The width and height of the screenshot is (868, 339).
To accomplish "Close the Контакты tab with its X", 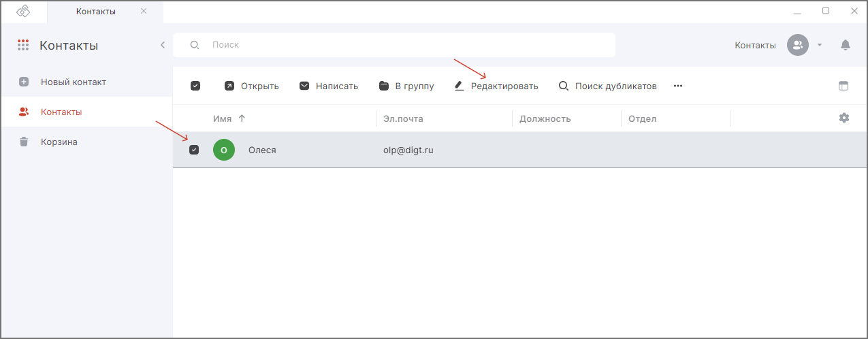I will click(x=143, y=12).
